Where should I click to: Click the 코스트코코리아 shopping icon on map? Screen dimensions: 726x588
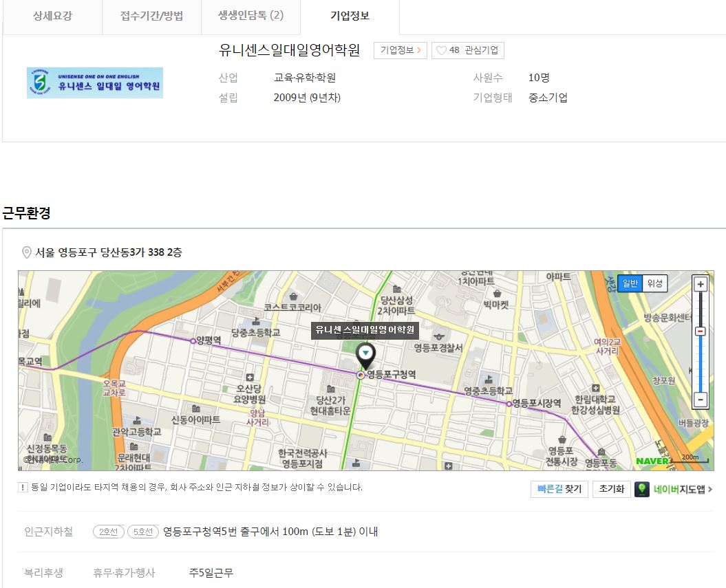pyautogui.click(x=293, y=296)
